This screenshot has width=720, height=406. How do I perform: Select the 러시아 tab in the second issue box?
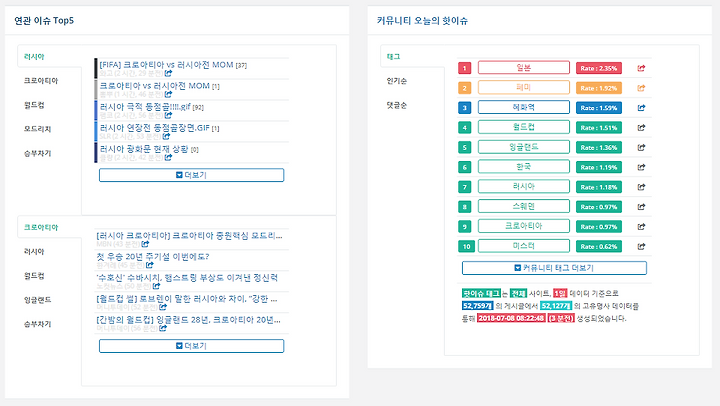pyautogui.click(x=34, y=252)
